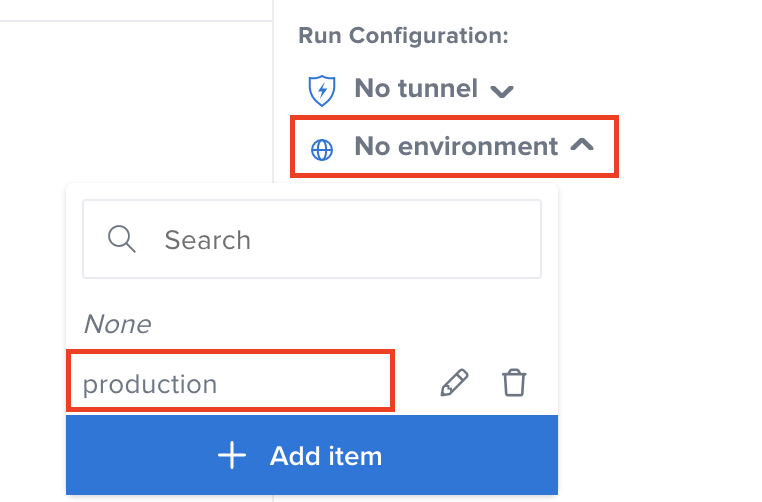
Task: Click the magnifying glass search icon
Action: [x=122, y=239]
